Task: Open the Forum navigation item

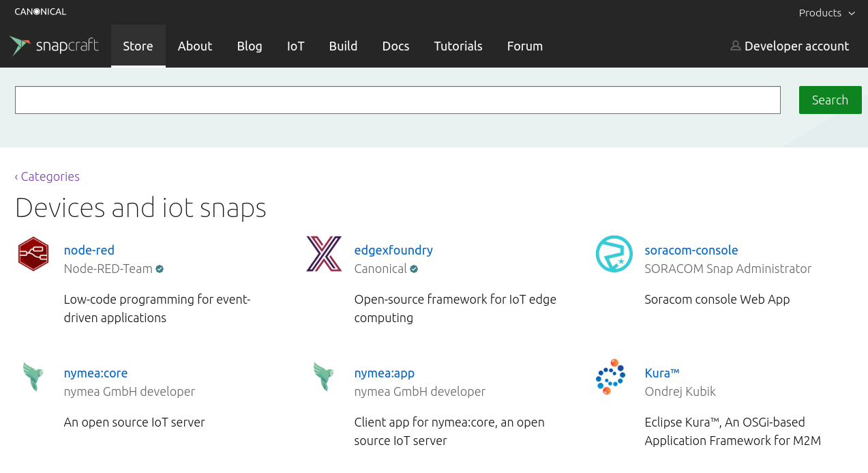Action: pyautogui.click(x=525, y=46)
